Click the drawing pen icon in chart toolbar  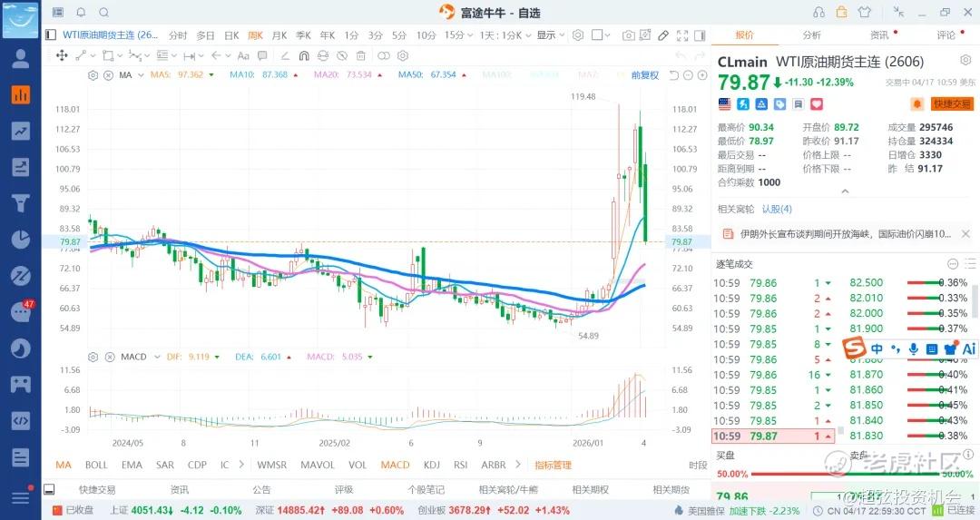(663, 35)
